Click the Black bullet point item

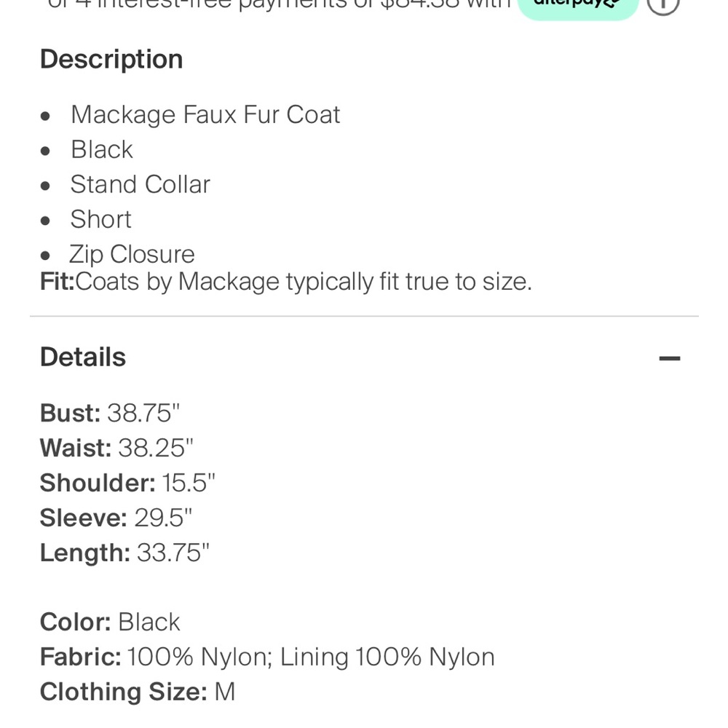coord(101,150)
